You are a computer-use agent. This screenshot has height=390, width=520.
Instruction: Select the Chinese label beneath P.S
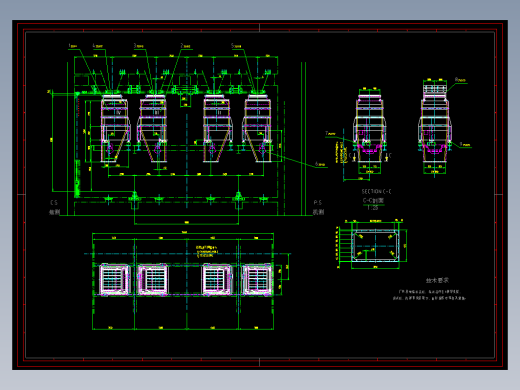point(318,212)
